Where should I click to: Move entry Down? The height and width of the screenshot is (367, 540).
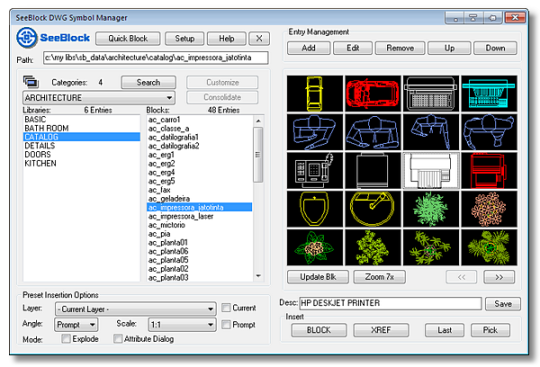(495, 48)
